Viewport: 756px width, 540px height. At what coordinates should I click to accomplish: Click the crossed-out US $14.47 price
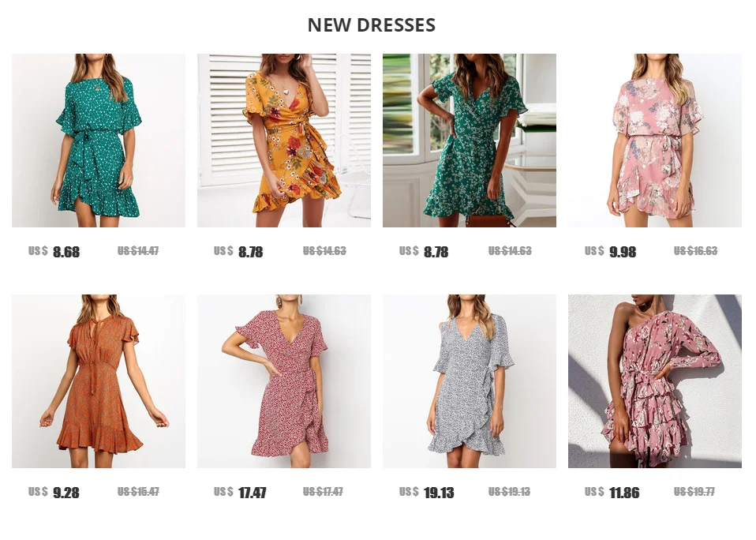[138, 251]
